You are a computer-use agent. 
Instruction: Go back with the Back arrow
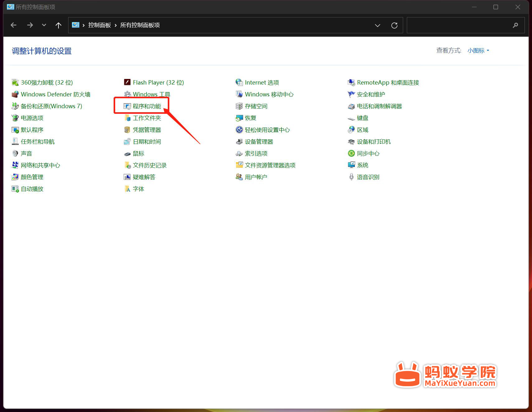click(14, 25)
